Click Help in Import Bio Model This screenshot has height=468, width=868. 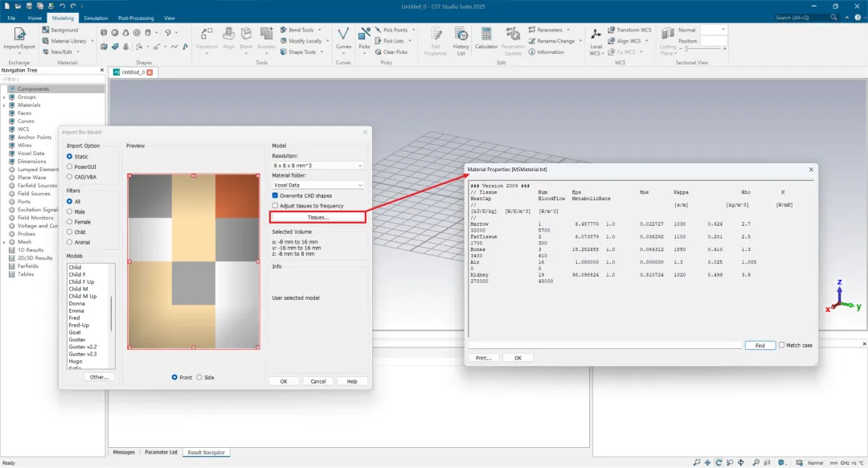tap(352, 381)
